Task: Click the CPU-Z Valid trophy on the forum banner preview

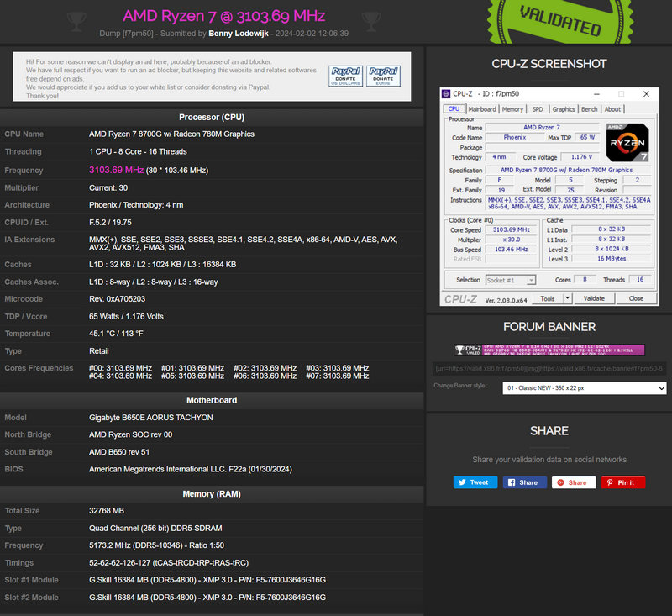Action: click(x=460, y=350)
